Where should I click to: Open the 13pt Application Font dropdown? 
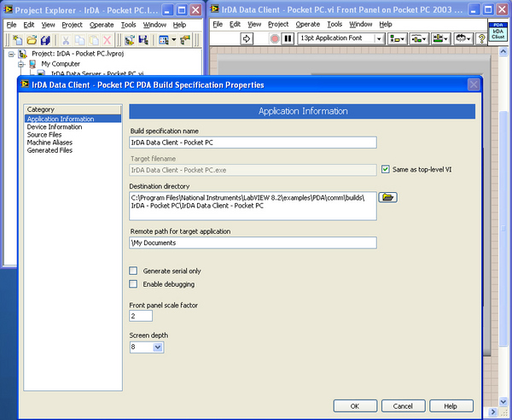click(379, 39)
